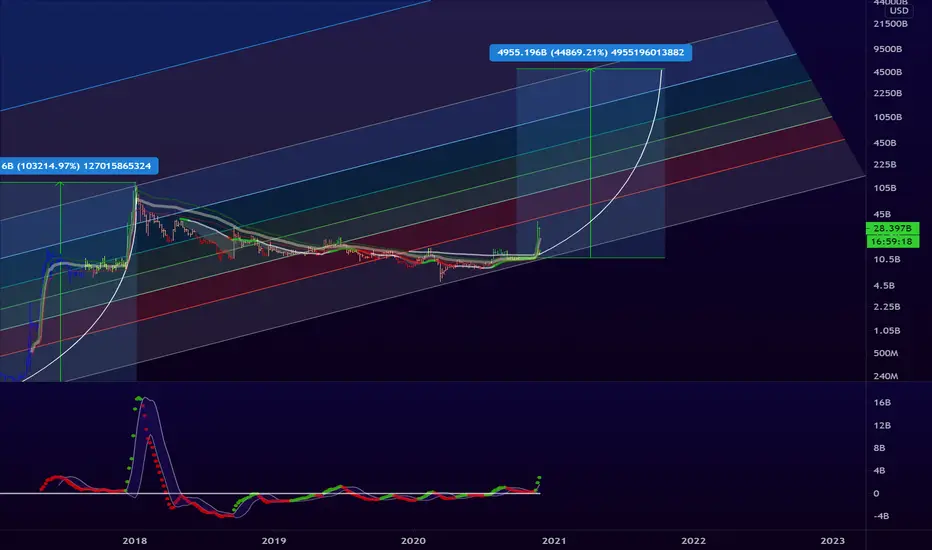
Task: Click the 10.5B price axis label
Action: [x=886, y=259]
